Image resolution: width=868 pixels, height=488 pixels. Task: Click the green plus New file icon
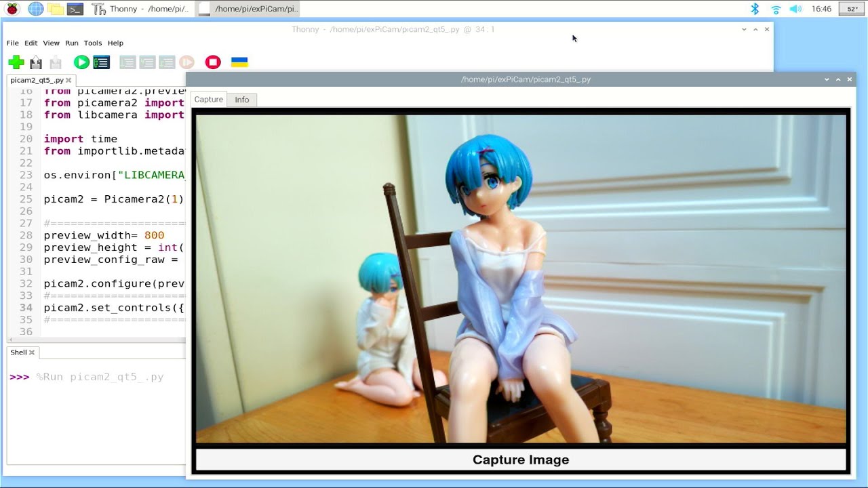pyautogui.click(x=16, y=62)
